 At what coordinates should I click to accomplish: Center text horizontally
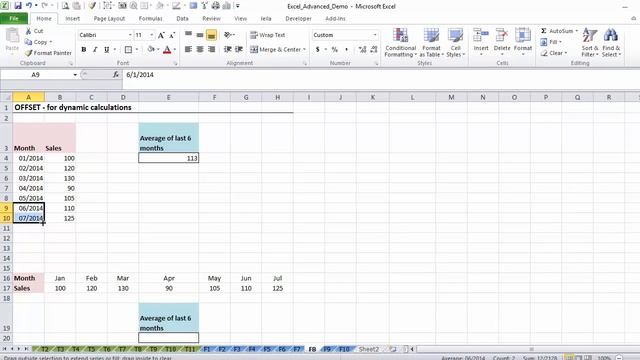pos(200,49)
